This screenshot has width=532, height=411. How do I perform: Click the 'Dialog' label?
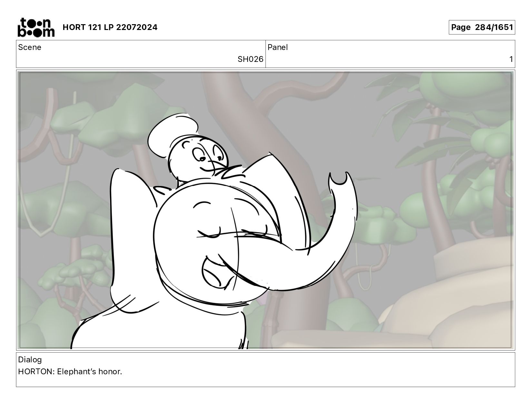(30, 360)
